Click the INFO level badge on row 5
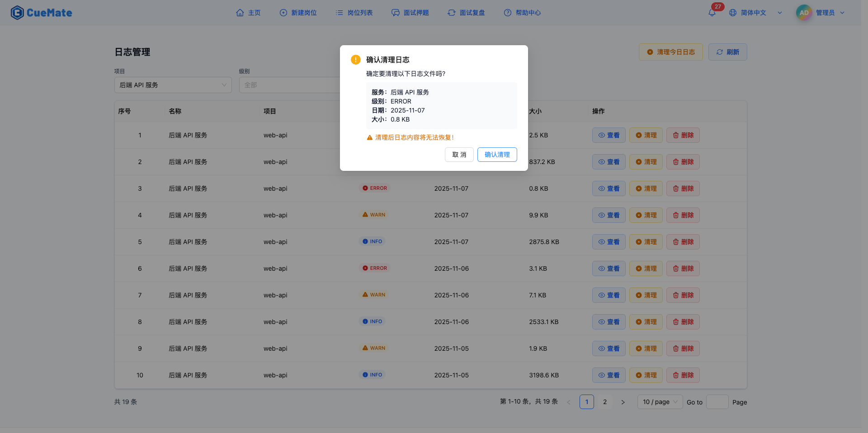The height and width of the screenshot is (433, 868). coord(372,241)
